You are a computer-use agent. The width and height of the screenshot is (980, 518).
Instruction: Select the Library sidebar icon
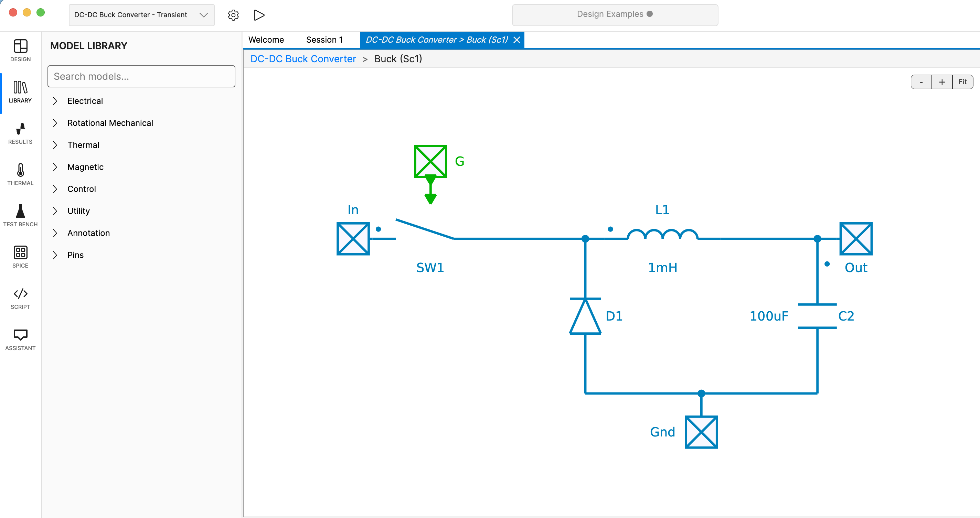coord(20,91)
